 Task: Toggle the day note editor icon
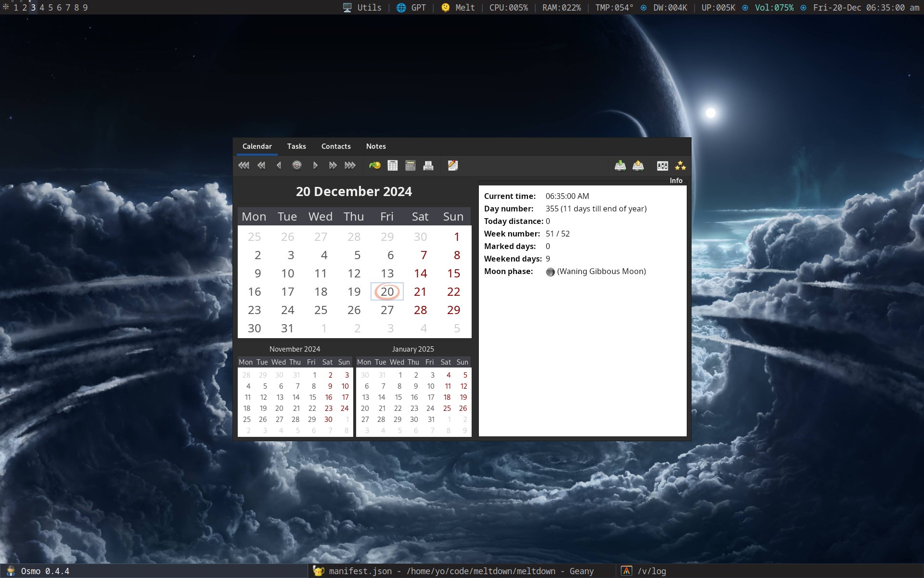pos(453,166)
